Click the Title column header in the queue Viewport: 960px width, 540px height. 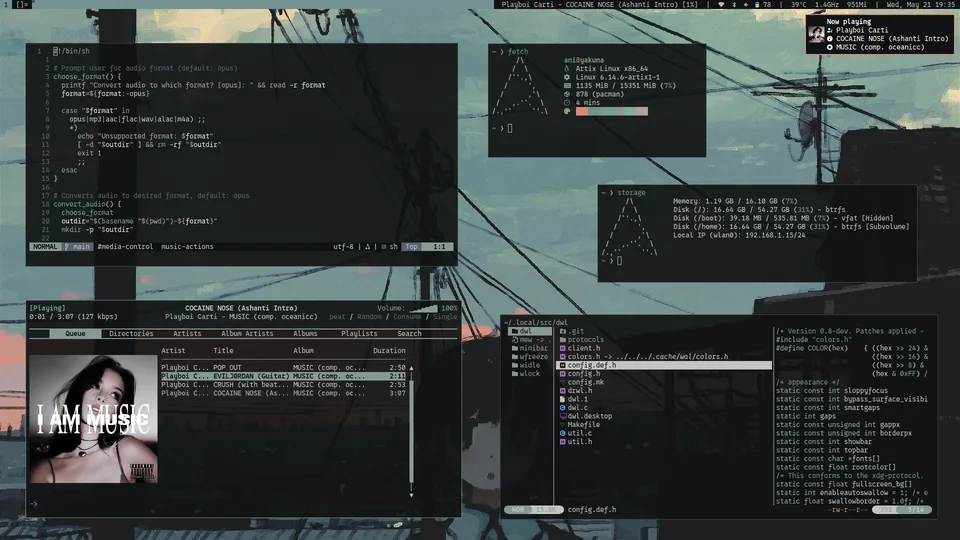pyautogui.click(x=223, y=351)
